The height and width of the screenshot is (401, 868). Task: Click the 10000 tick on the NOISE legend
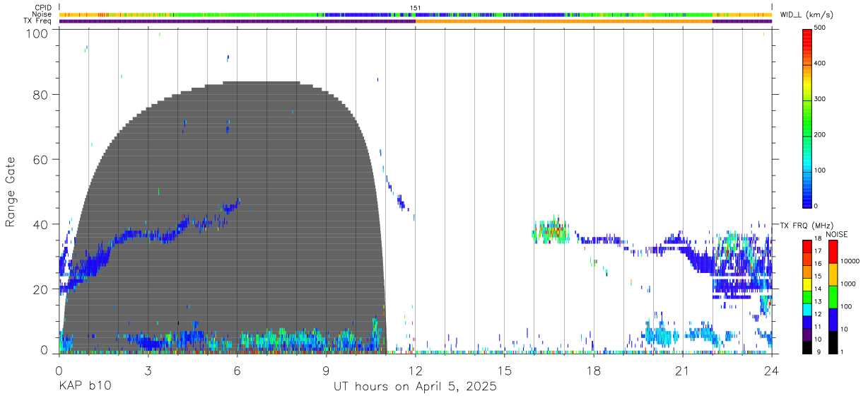pyautogui.click(x=851, y=261)
